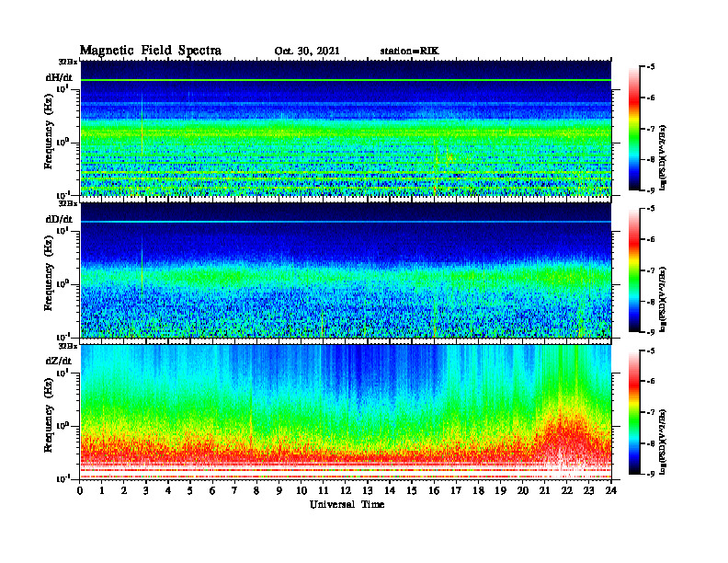728x563 pixels.
Task: Click the bright green horizontal line in dH/dt plot
Action: point(346,80)
